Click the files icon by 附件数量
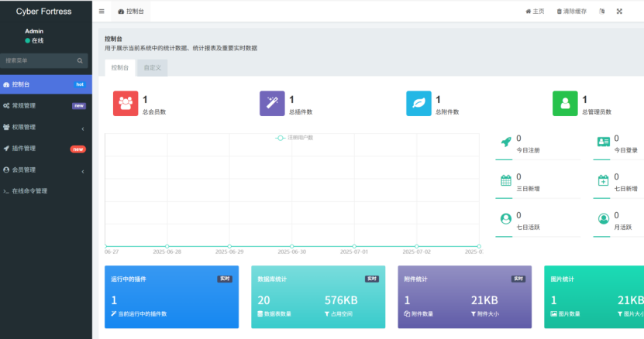This screenshot has height=339, width=644. coord(407,314)
